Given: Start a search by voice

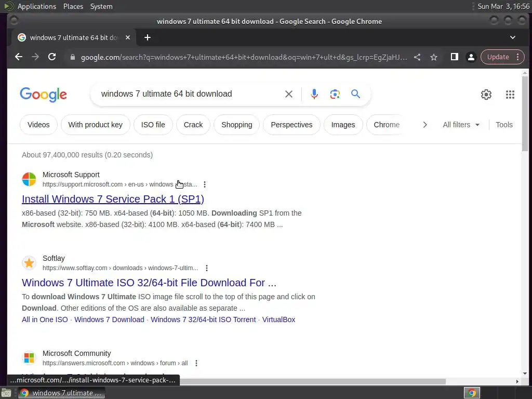Looking at the screenshot, I should point(314,94).
